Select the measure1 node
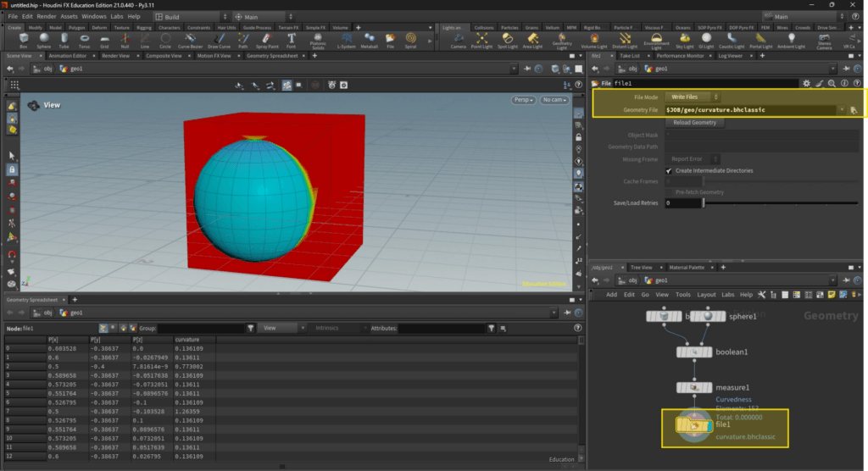868x471 pixels. point(694,388)
